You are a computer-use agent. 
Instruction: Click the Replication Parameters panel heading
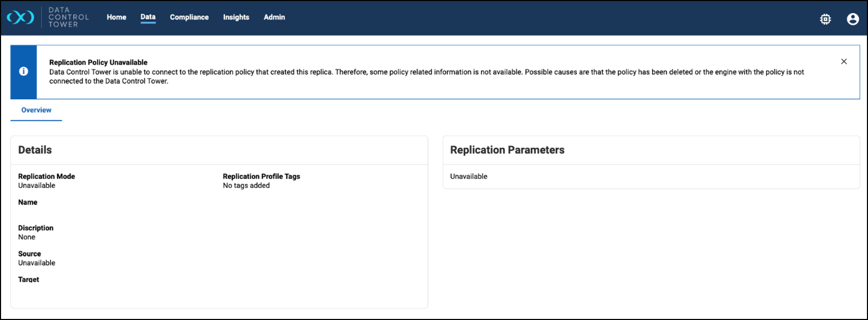tap(507, 150)
